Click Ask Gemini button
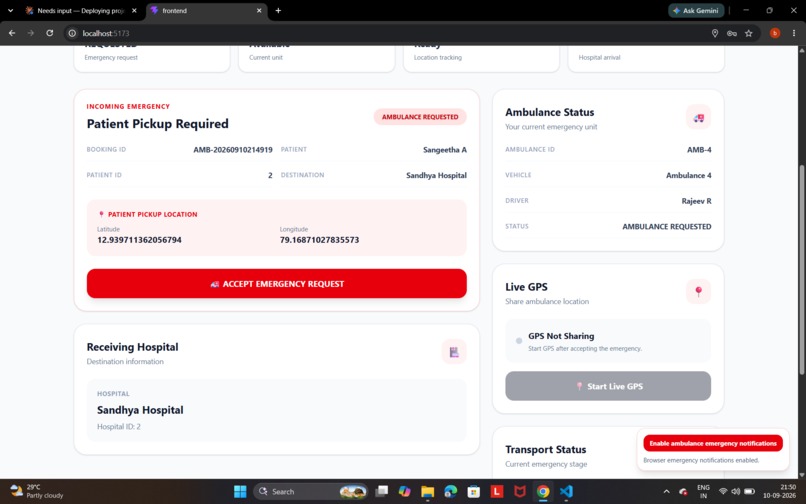 tap(696, 10)
